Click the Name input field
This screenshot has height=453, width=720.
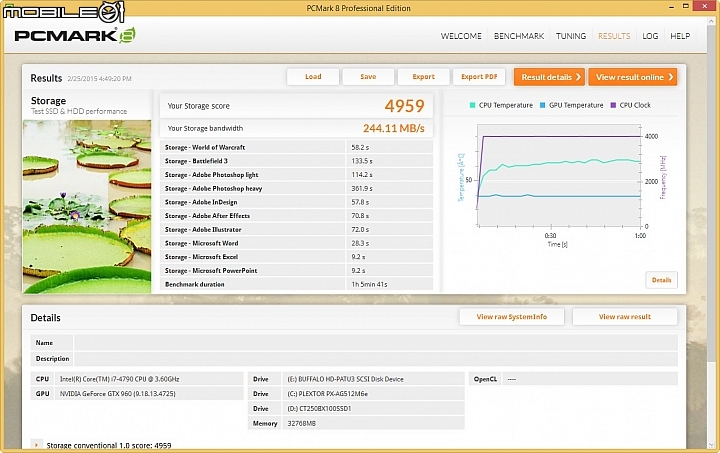[x=376, y=343]
